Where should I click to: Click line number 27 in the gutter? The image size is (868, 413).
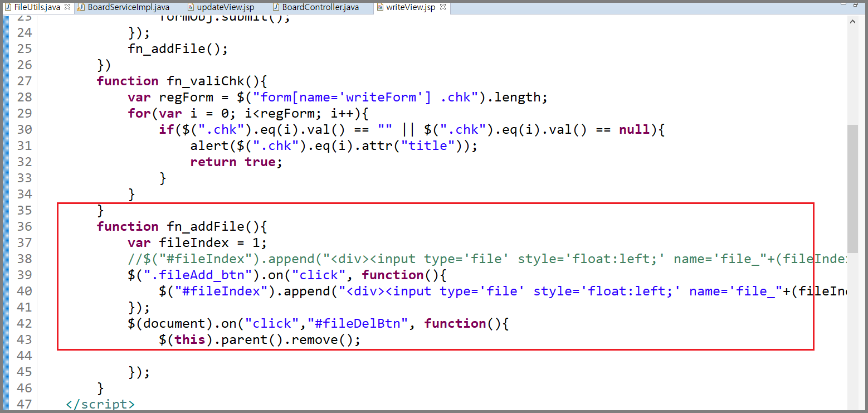click(x=24, y=81)
